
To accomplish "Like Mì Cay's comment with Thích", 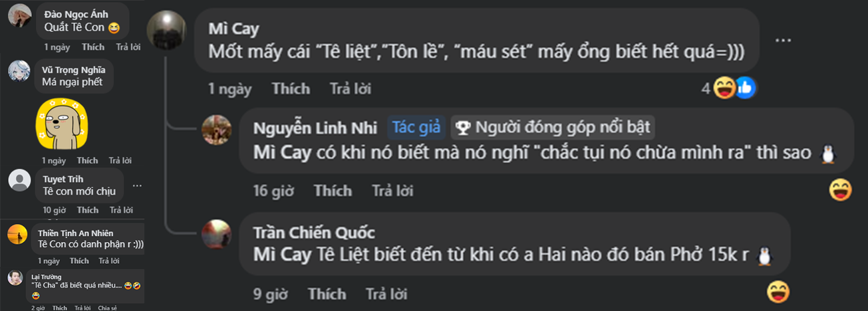I will click(x=291, y=88).
